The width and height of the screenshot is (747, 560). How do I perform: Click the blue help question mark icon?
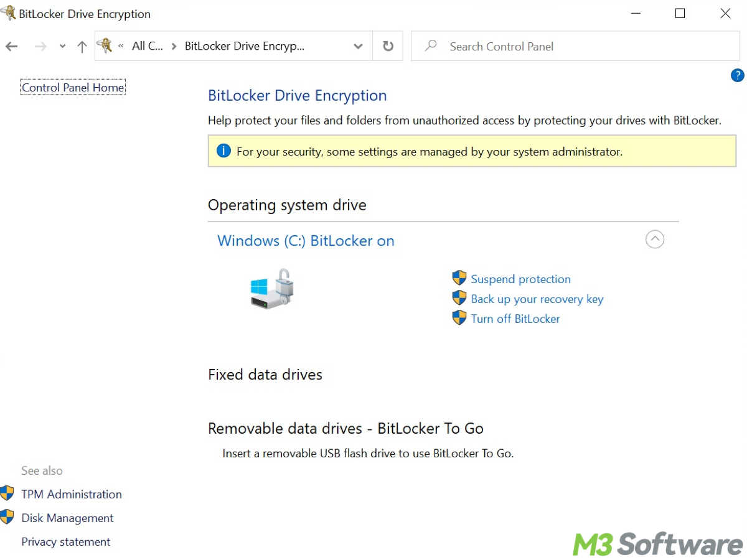click(737, 75)
